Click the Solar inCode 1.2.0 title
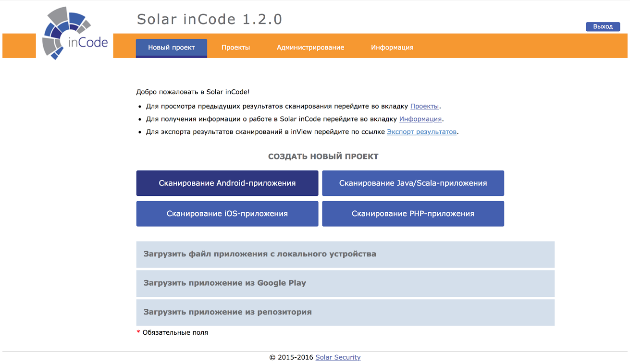Screen dimensions: 630x364 click(x=210, y=19)
